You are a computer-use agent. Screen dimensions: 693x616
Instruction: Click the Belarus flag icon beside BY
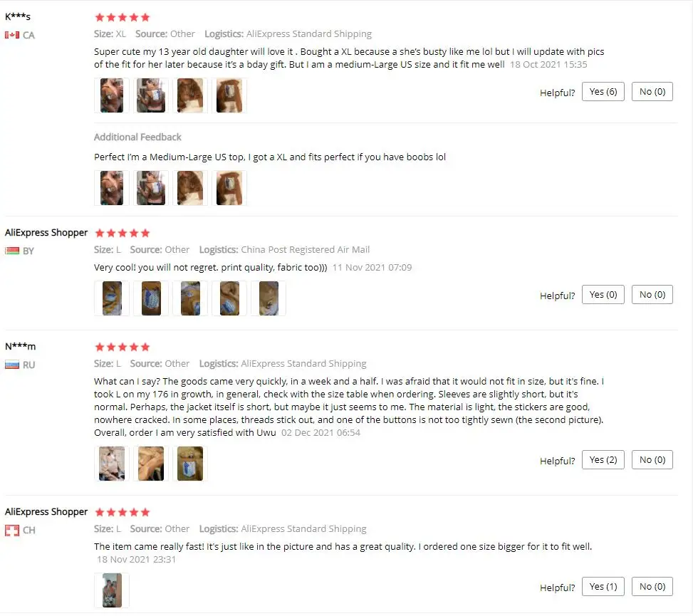[x=12, y=251]
